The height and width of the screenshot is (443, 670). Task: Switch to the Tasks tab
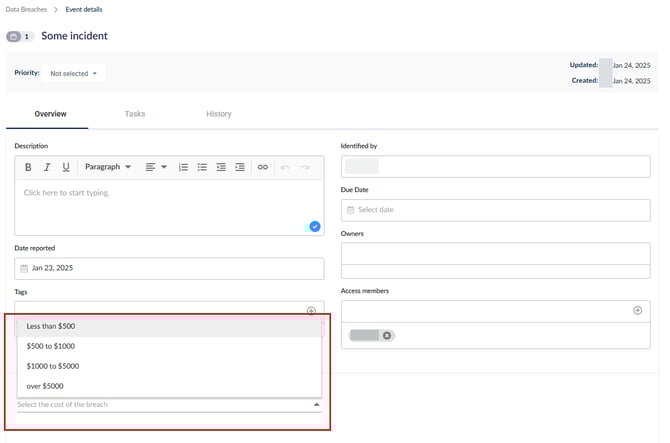pyautogui.click(x=135, y=114)
